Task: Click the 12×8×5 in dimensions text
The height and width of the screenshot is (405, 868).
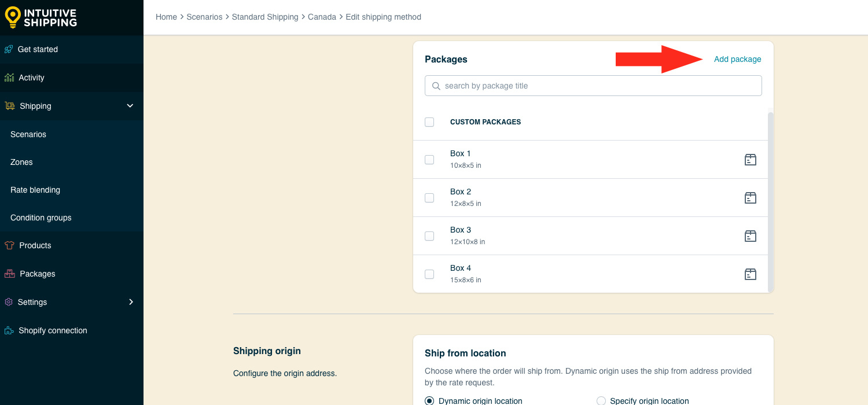Action: pyautogui.click(x=466, y=204)
